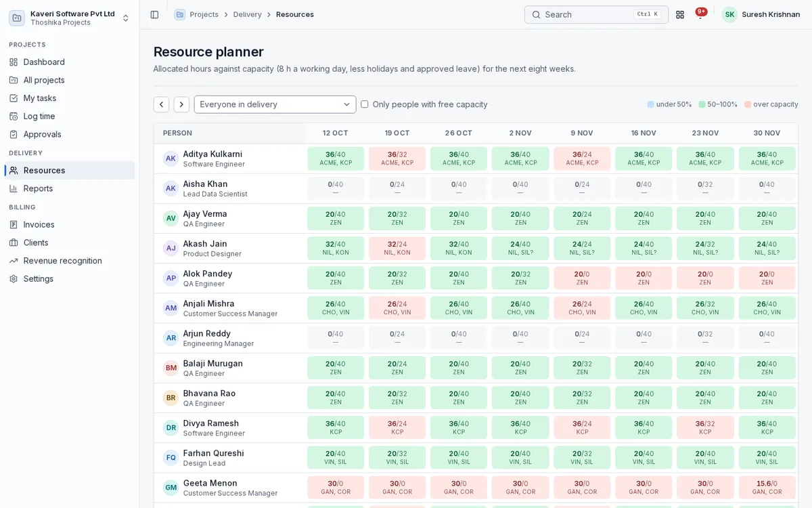Click Bhavana Rao's BR avatar
The height and width of the screenshot is (508, 812).
pyautogui.click(x=171, y=398)
